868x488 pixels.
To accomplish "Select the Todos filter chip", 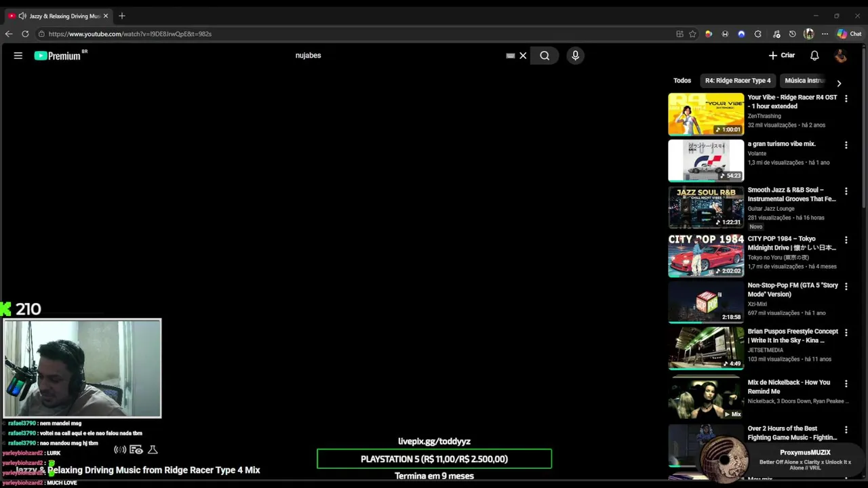I will [682, 81].
